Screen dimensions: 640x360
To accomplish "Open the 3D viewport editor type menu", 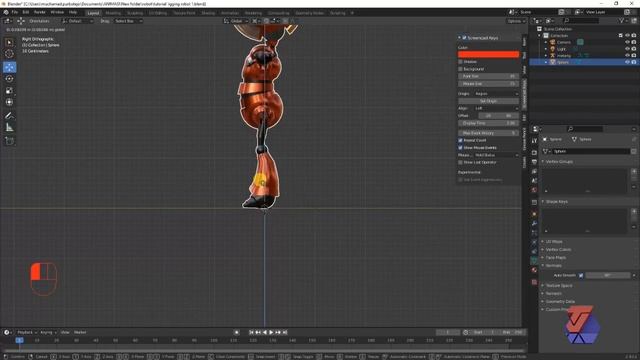I will point(7,21).
